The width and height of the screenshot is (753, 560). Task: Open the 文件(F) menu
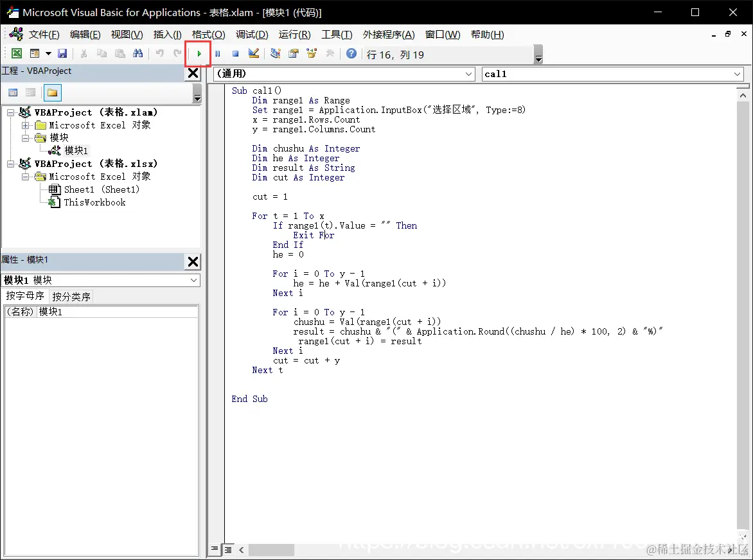[x=44, y=35]
